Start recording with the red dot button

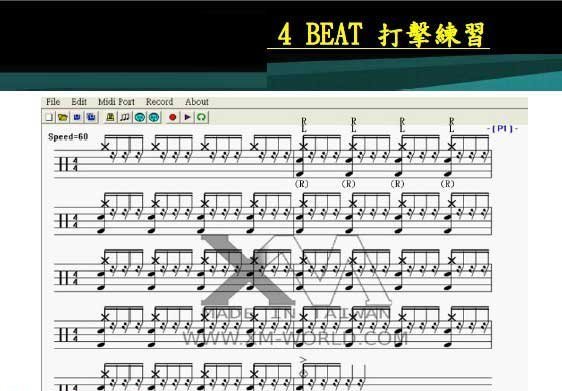coord(173,117)
